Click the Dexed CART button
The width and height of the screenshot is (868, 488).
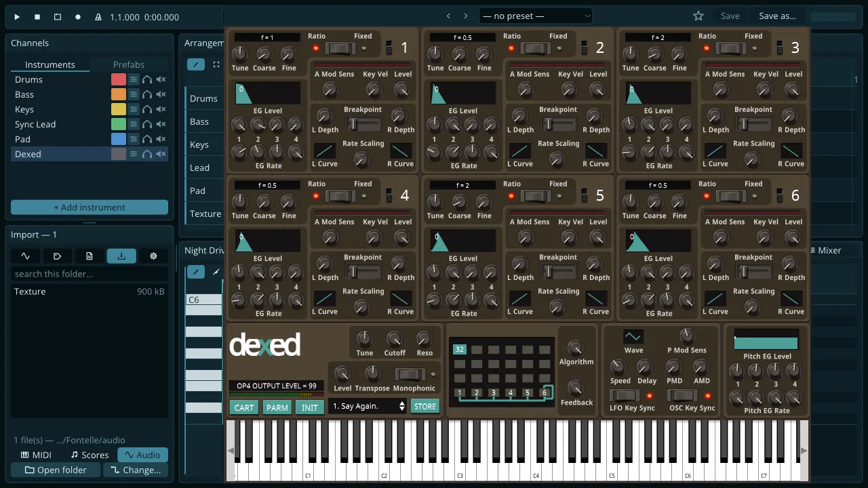244,407
